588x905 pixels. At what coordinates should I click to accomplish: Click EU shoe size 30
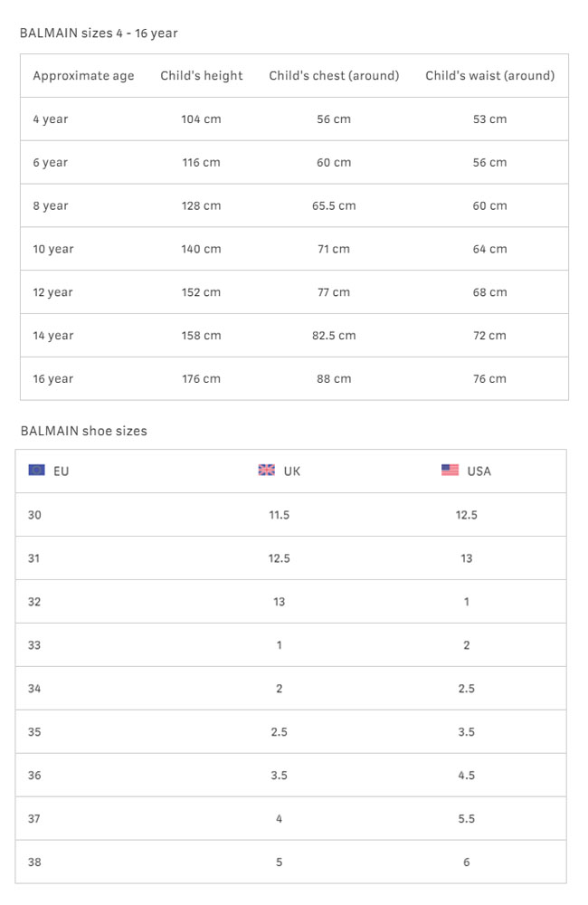point(34,515)
